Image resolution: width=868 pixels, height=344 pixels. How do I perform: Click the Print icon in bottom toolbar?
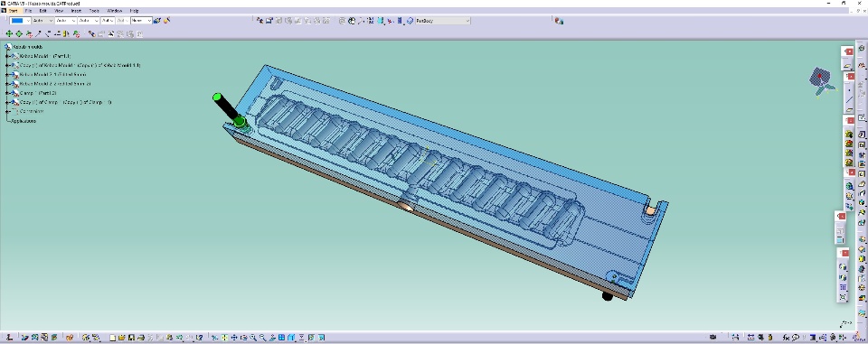[141, 338]
